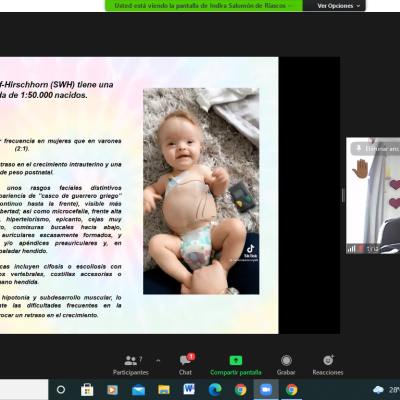Start recording with the Grabar button
The height and width of the screenshot is (400, 400).
pos(286,365)
